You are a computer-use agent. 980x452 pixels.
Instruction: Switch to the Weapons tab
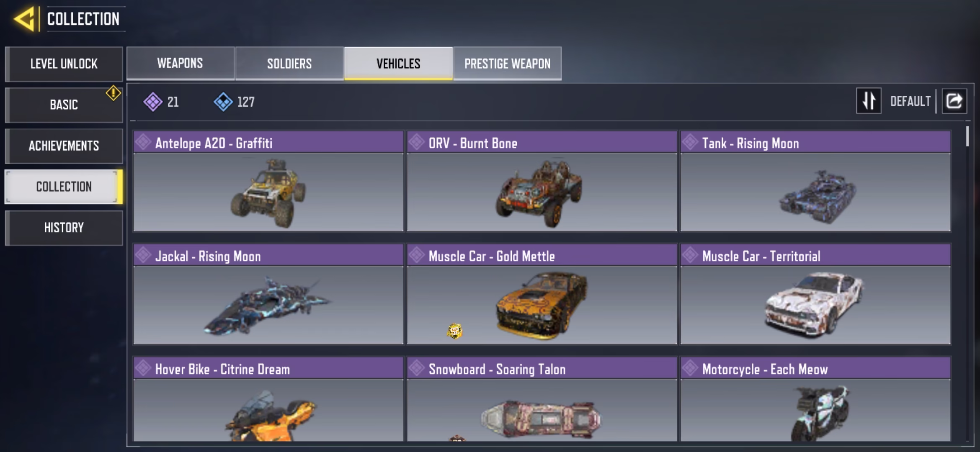[180, 63]
